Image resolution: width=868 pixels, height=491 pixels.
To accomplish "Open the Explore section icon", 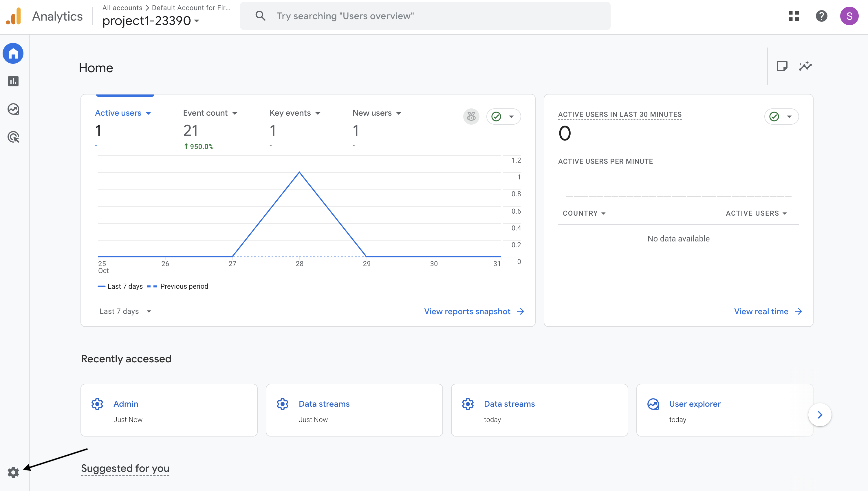I will [13, 109].
